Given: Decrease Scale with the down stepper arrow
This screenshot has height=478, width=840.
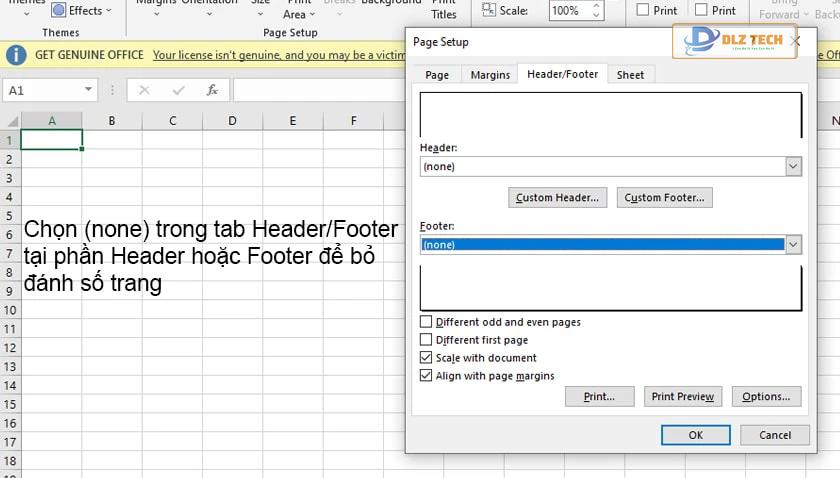Looking at the screenshot, I should coord(596,15).
